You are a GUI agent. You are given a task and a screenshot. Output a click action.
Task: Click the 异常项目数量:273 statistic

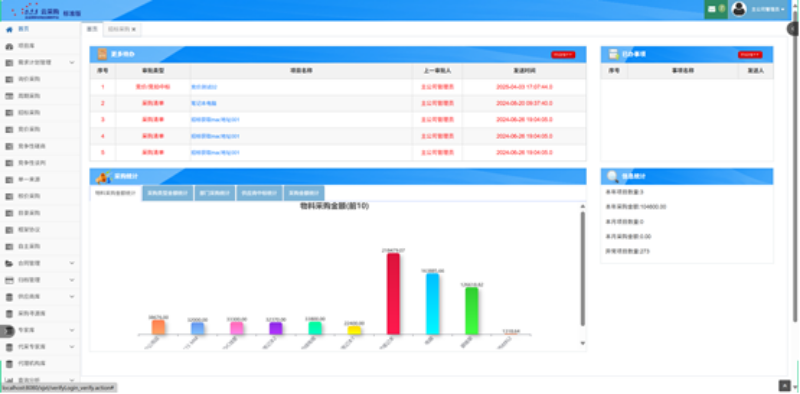coord(628,252)
